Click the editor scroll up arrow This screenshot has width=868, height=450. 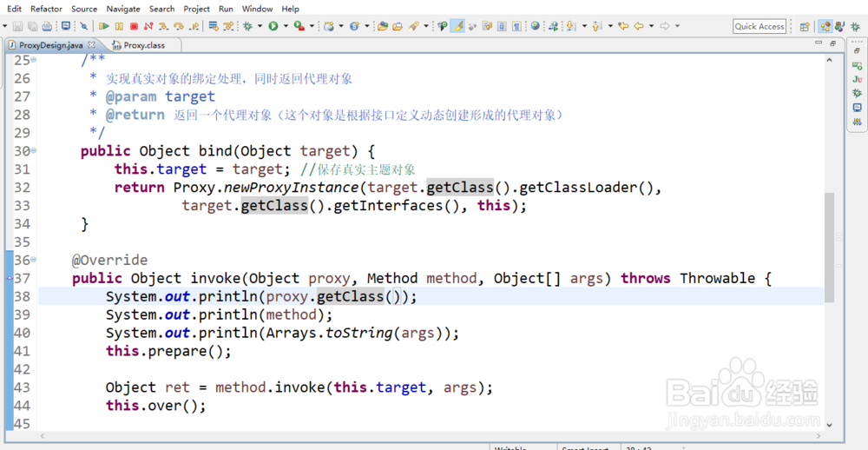point(829,59)
